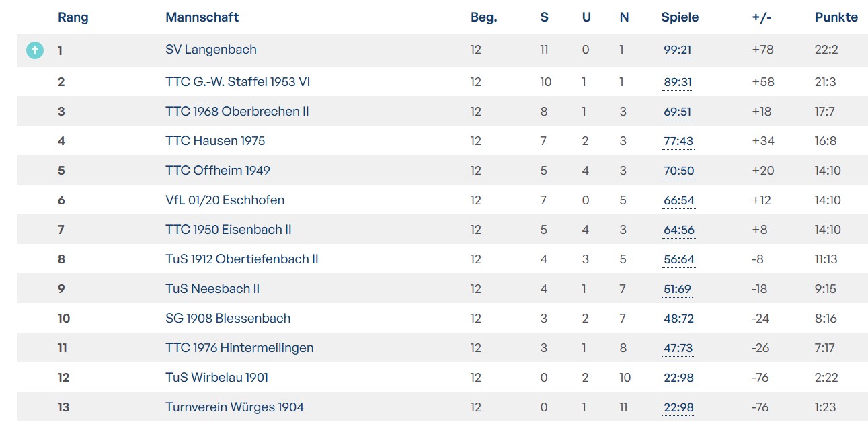This screenshot has width=868, height=422.
Task: Click the 51:69 games score of Neesbach II
Action: pos(677,290)
